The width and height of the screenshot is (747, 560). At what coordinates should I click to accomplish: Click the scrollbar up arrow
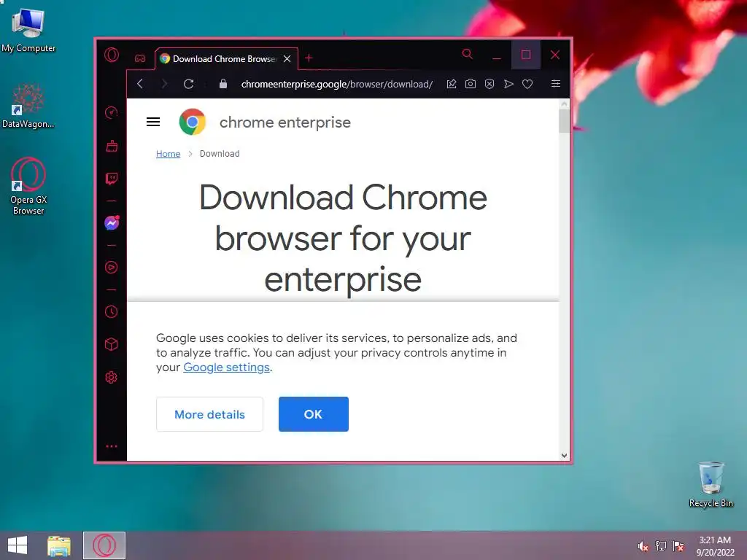[x=564, y=104]
